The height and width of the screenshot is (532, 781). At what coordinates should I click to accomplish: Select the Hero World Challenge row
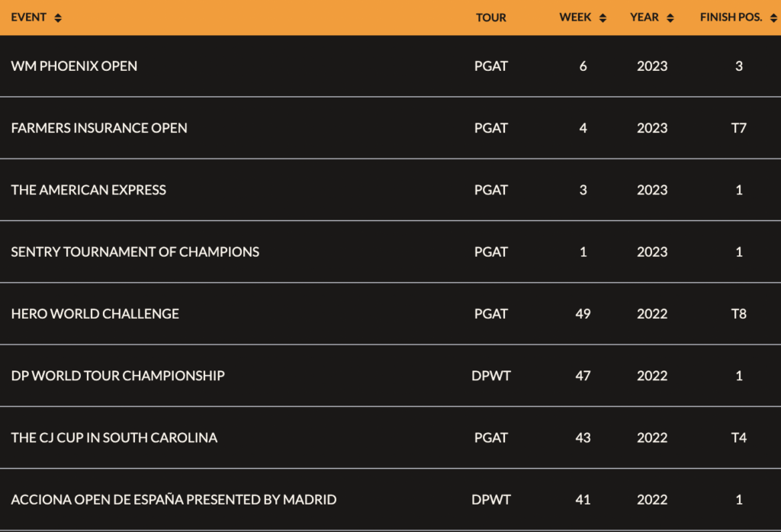[390, 314]
